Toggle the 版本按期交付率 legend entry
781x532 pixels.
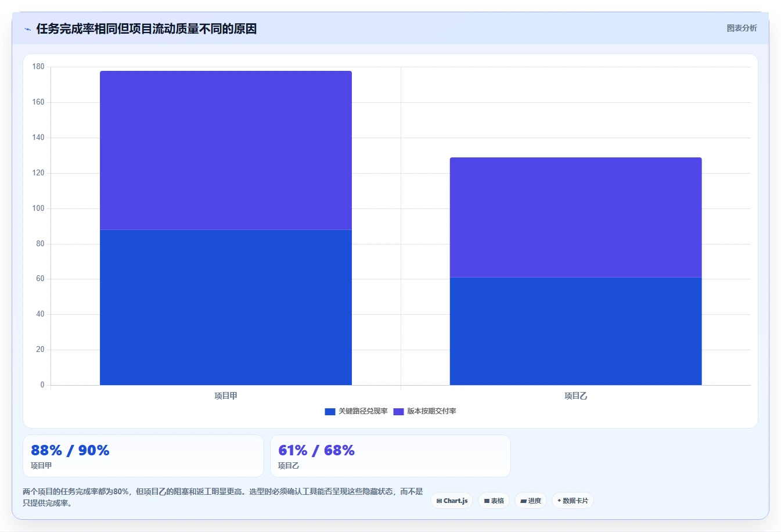(424, 411)
